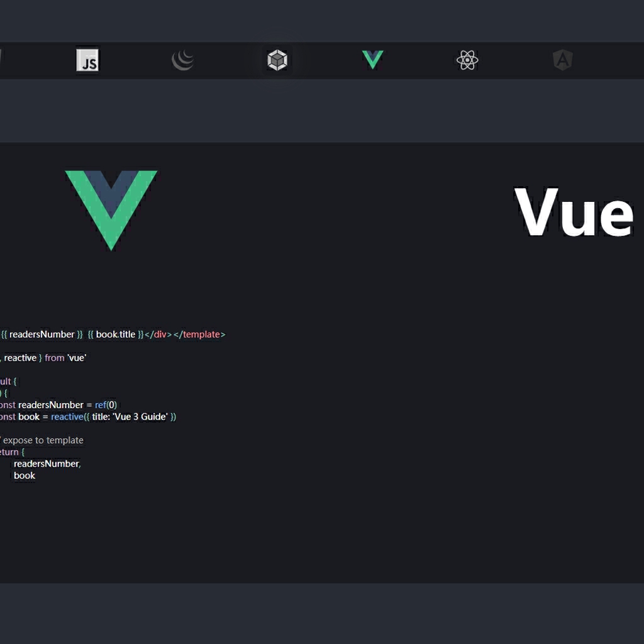Viewport: 644px width, 644px height.
Task: Click the "expose to template" comment
Action: (x=42, y=440)
